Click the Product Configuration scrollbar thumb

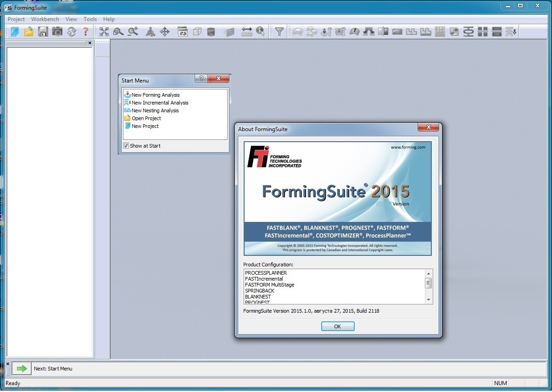pos(429,283)
